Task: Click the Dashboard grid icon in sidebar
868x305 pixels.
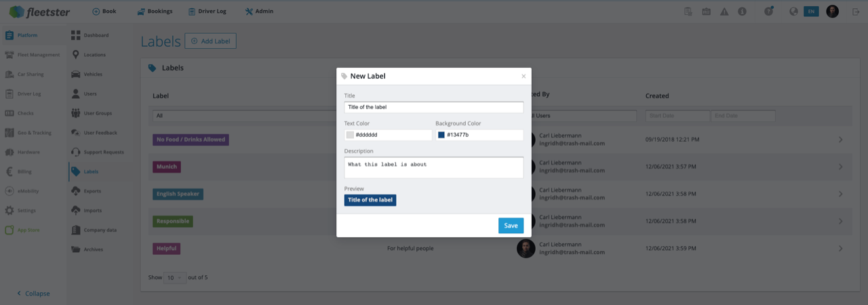Action: coord(76,35)
